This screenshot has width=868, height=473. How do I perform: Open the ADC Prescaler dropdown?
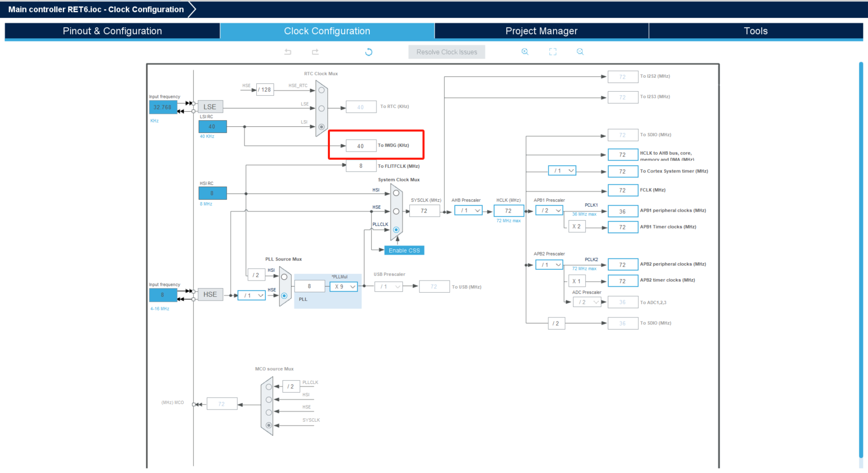coord(587,302)
